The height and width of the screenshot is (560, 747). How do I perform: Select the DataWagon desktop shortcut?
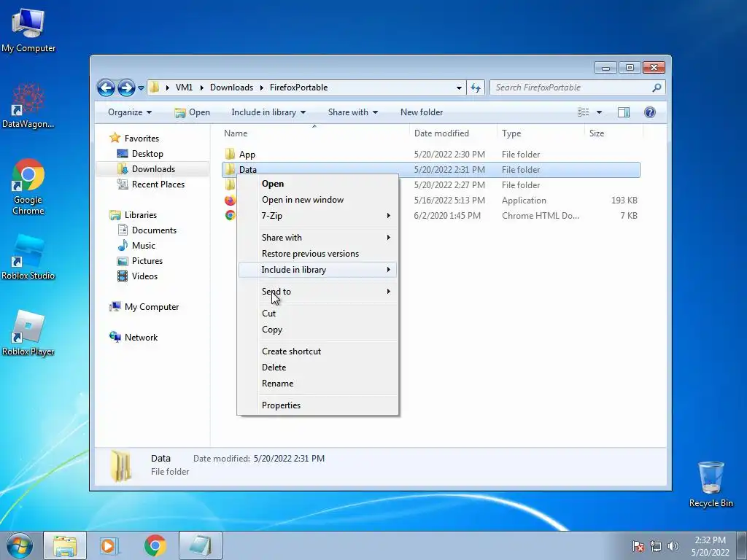(x=28, y=105)
